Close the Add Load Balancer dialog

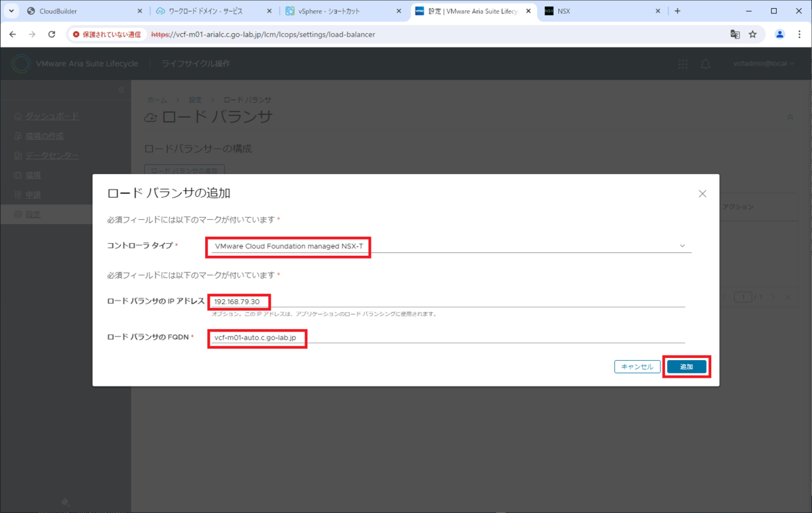coord(702,194)
